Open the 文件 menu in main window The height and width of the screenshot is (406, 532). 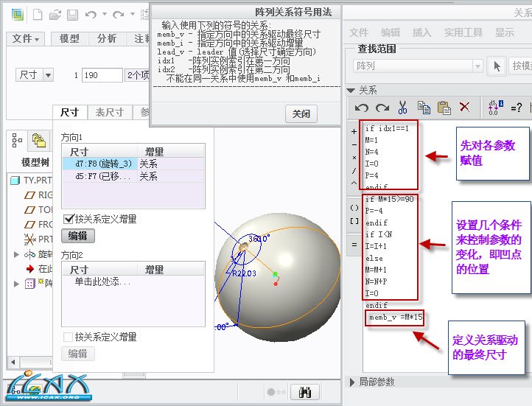coord(26,38)
